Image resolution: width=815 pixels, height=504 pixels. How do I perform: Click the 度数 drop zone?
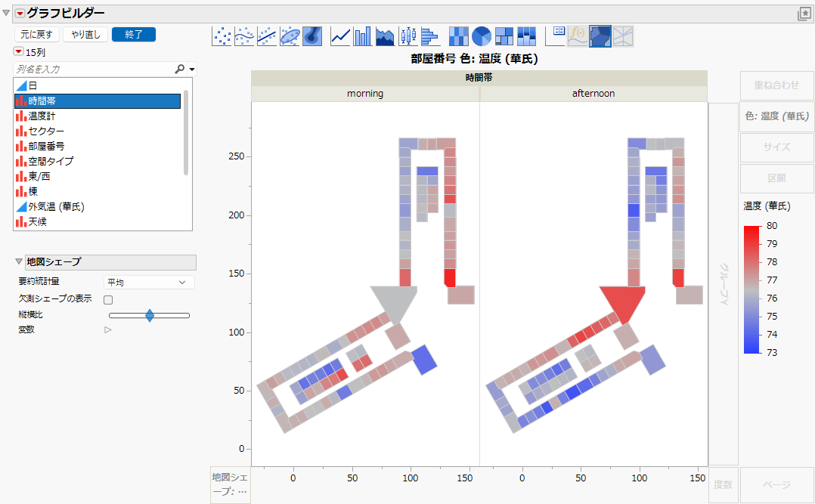click(x=724, y=485)
